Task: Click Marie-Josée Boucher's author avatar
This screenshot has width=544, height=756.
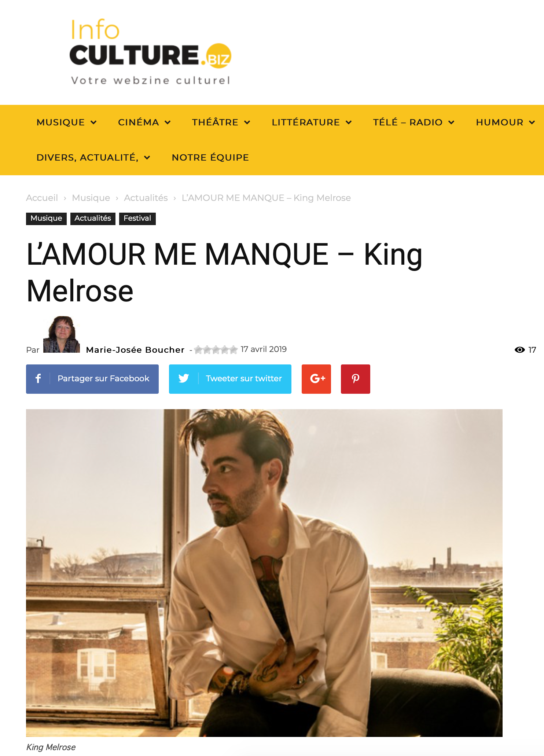Action: pos(62,334)
